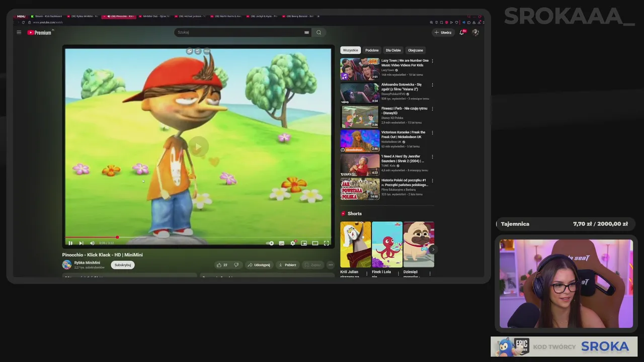Open options menu for Victorious Karaoke video
This screenshot has height=362, width=644.
(432, 133)
